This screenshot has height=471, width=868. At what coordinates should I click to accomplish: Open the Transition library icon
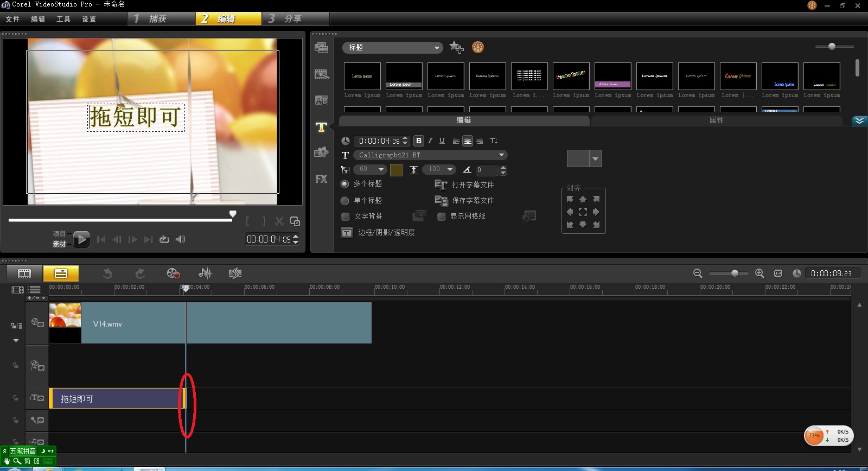coord(321,100)
